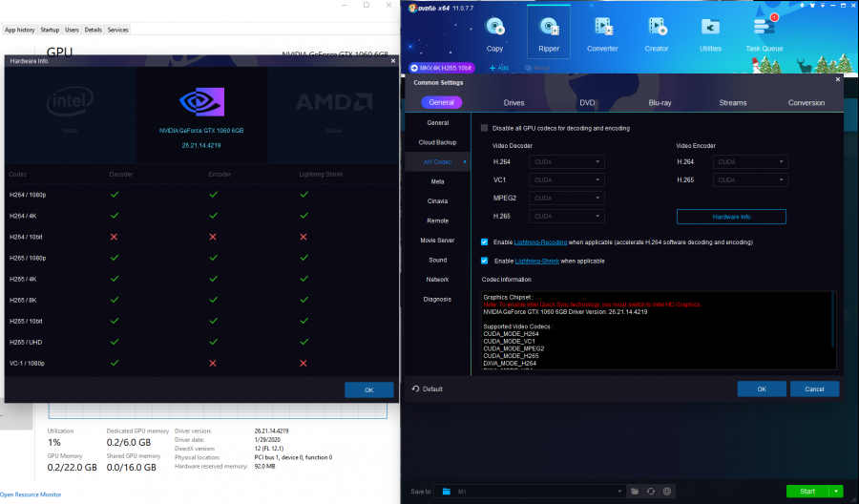The width and height of the screenshot is (859, 504).
Task: Select the General tab in Common Settings
Action: click(442, 102)
